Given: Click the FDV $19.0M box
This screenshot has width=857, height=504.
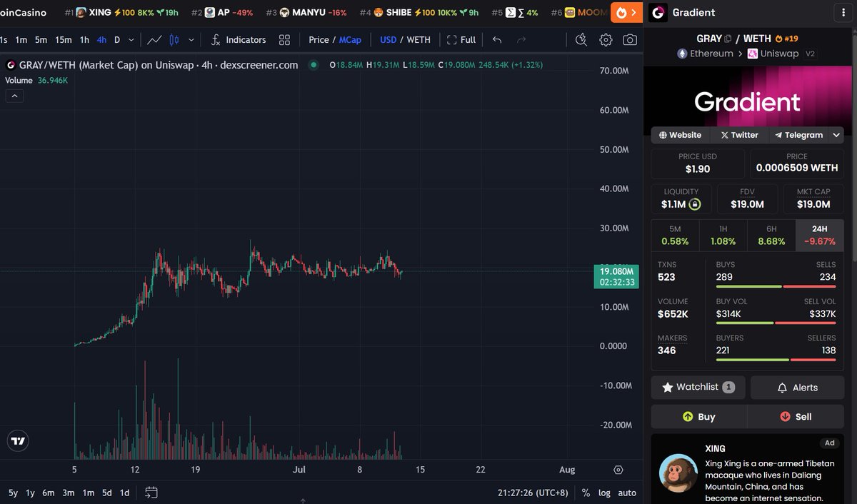Looking at the screenshot, I should click(x=747, y=198).
